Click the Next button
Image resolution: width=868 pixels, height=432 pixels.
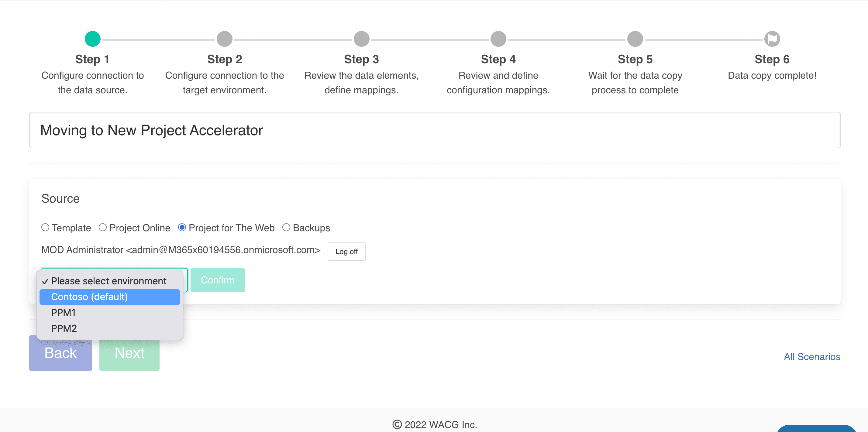[129, 353]
